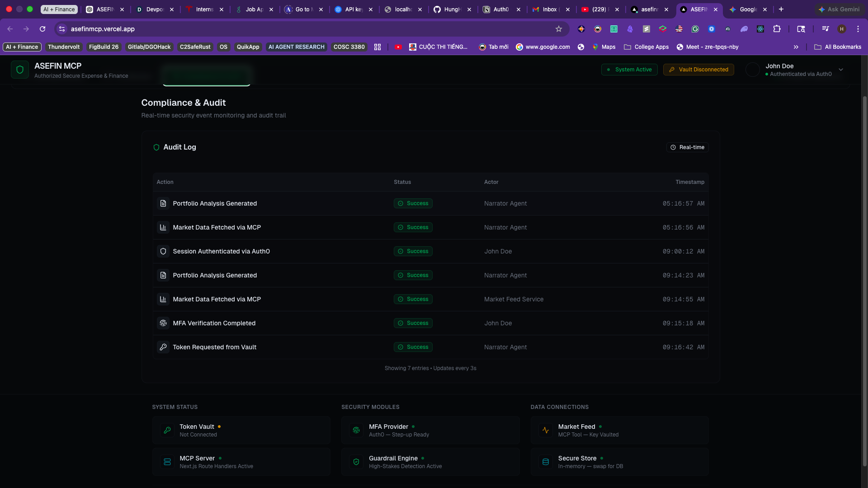Click the ASEFIN MCP shield logo icon
Image resolution: width=868 pixels, height=488 pixels.
click(20, 70)
